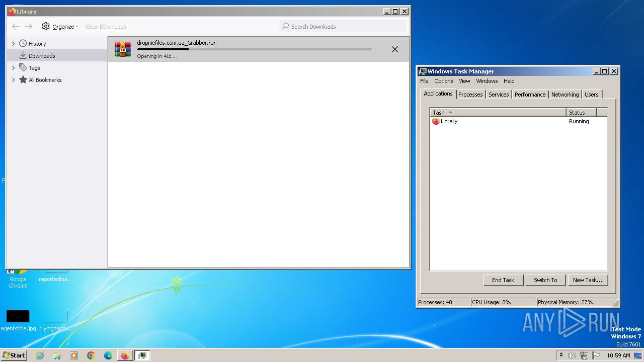The image size is (644, 362).
Task: Switch to the Processes tab
Action: coord(470,95)
